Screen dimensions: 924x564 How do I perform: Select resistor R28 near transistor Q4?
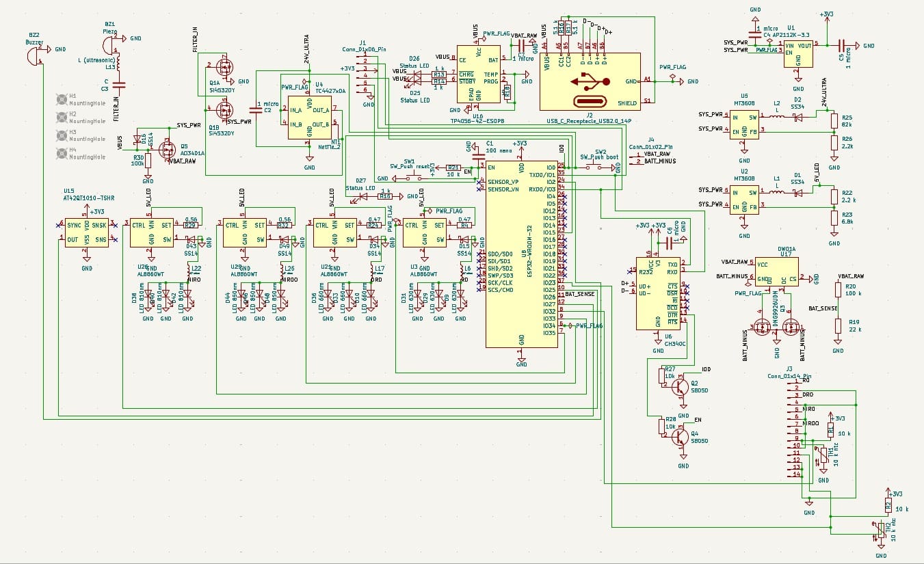[661, 426]
